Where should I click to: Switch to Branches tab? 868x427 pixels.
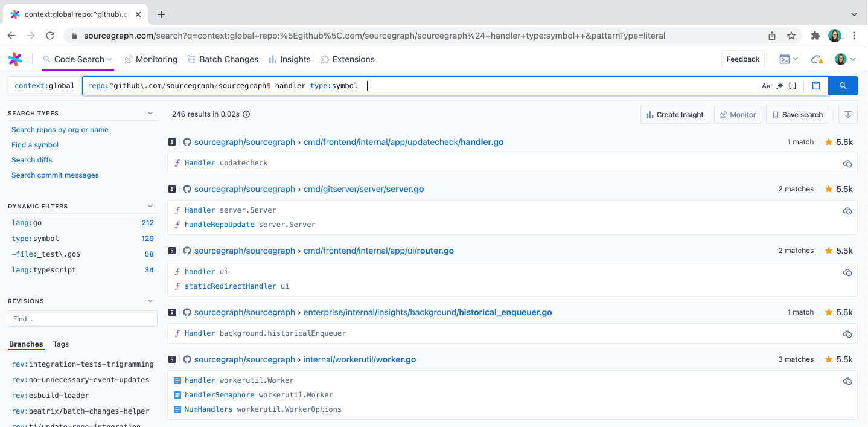26,344
